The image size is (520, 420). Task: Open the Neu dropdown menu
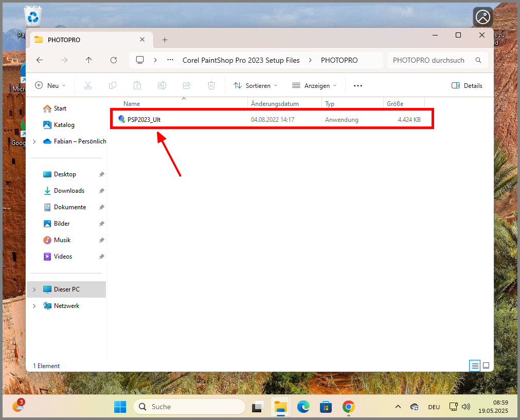coord(50,85)
